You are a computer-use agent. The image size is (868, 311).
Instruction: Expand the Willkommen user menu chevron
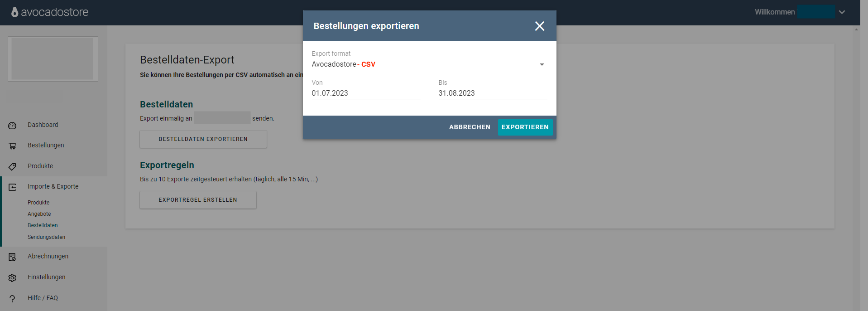point(842,12)
